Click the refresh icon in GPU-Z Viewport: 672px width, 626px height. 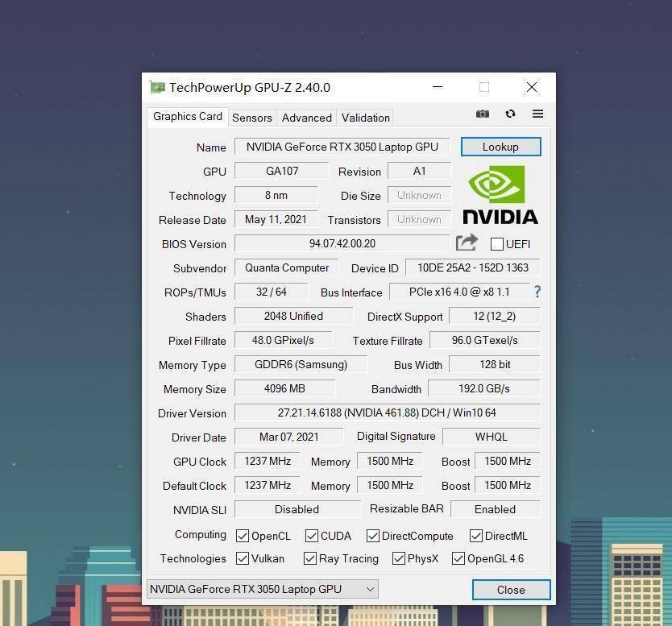tap(510, 114)
